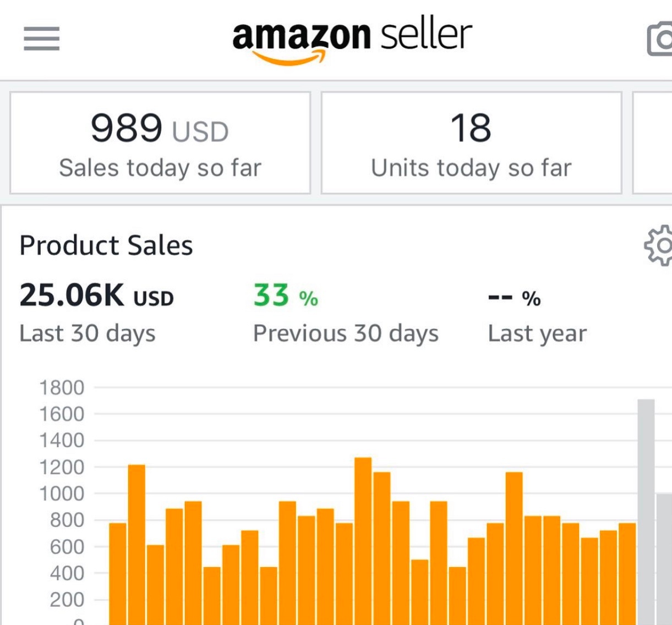Tap the tallest gray bar in chart
672x625 pixels.
pos(646,512)
